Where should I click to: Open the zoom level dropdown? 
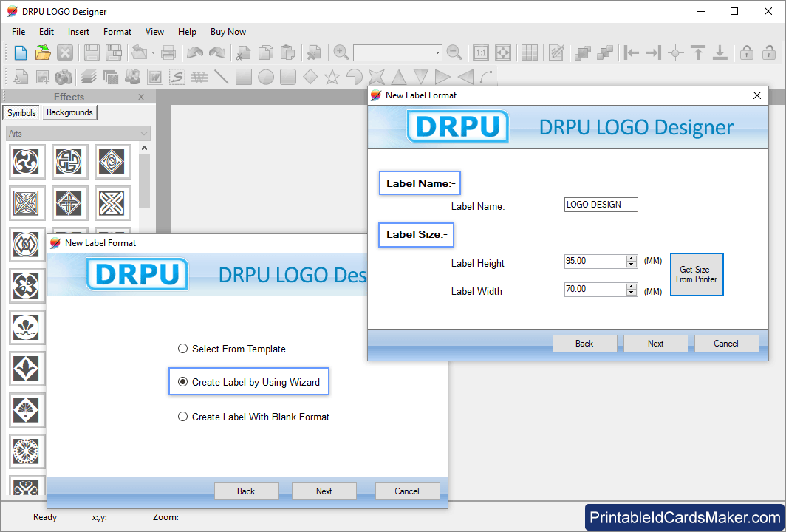[x=437, y=52]
